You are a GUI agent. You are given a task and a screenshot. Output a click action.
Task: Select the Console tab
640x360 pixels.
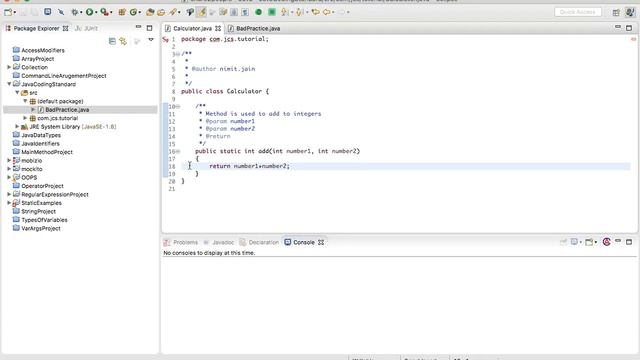[x=304, y=242]
